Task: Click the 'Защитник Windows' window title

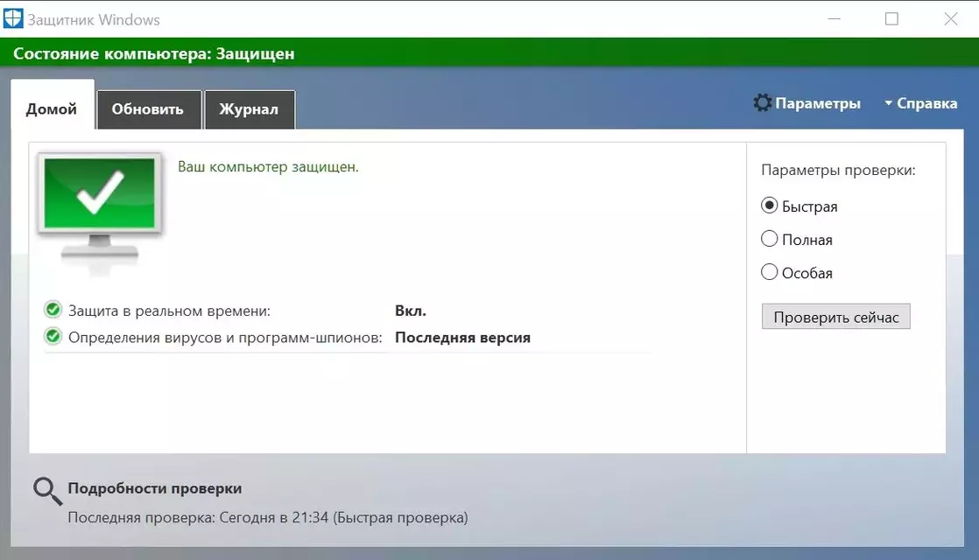Action: [x=94, y=20]
